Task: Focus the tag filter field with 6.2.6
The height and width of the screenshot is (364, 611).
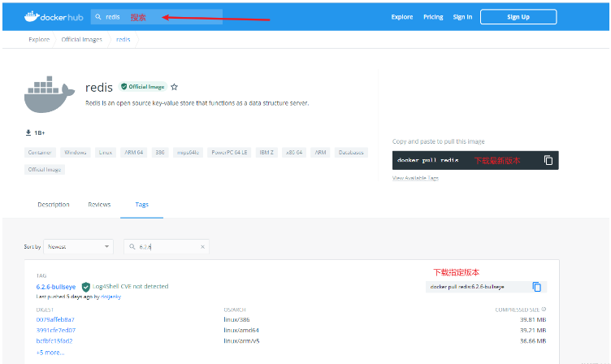Action: point(167,247)
